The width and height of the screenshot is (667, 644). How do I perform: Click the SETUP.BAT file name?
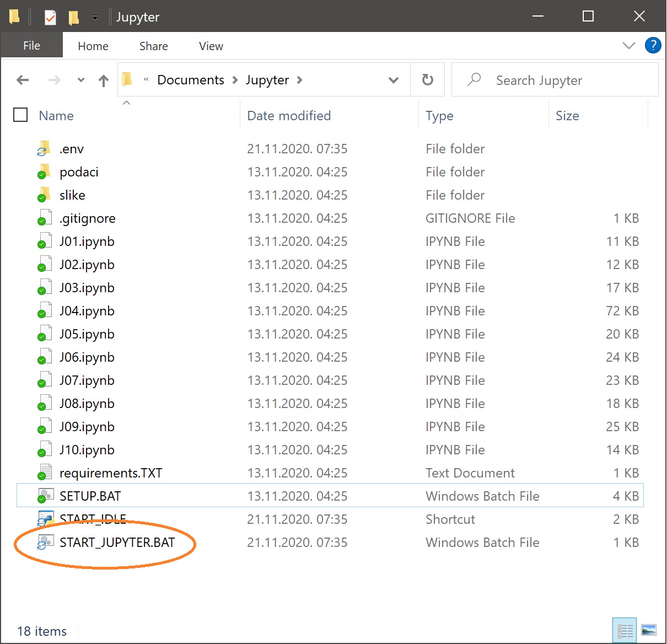click(90, 496)
